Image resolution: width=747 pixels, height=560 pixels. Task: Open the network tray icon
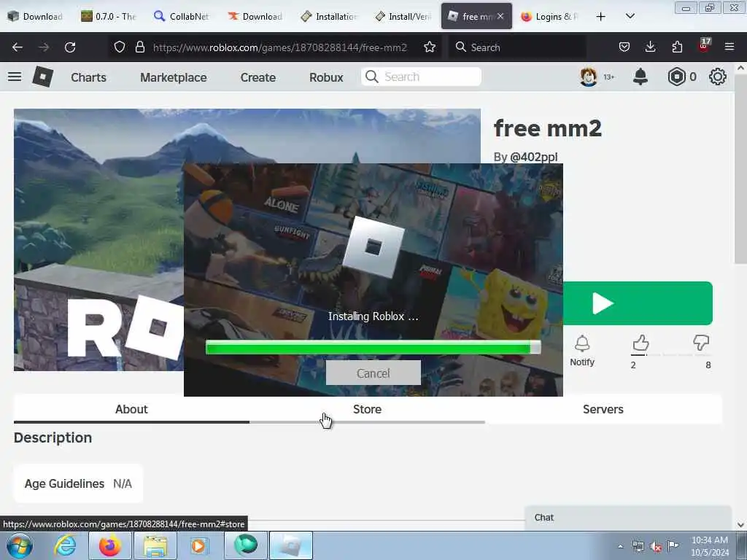[638, 547]
